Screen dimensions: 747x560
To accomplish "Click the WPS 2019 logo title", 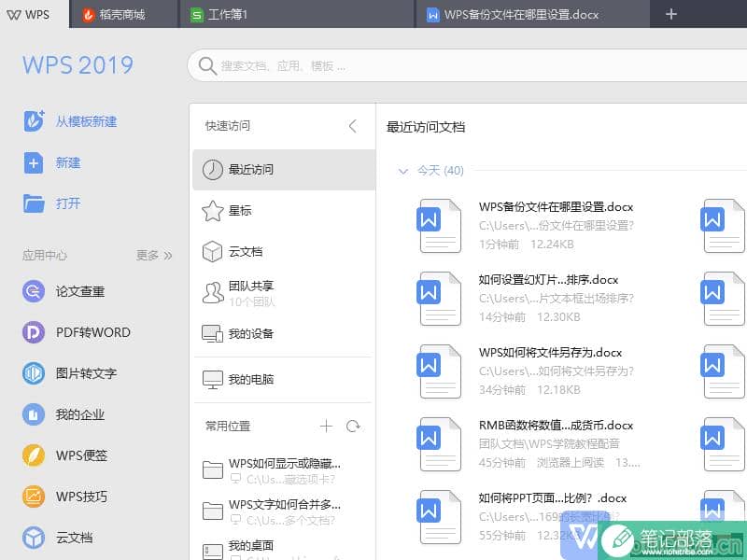I will 78,65.
